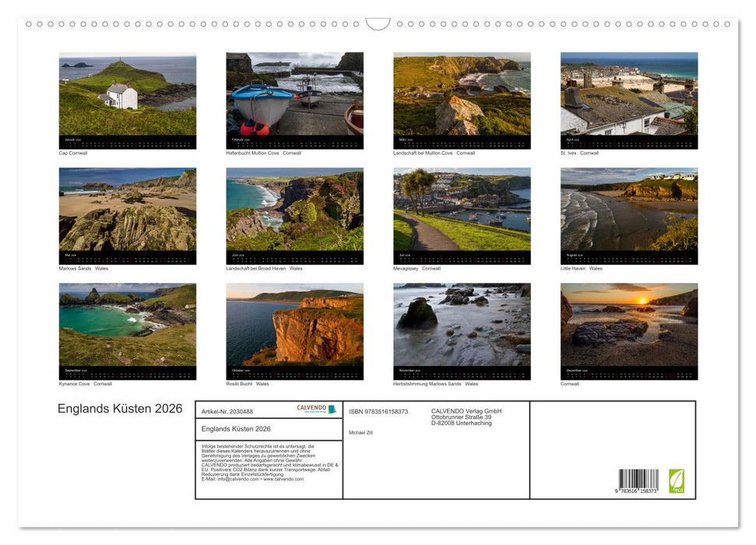756x545 pixels.
Task: Click the CALVENDO Verlag GmbH address block
Action: 466,417
